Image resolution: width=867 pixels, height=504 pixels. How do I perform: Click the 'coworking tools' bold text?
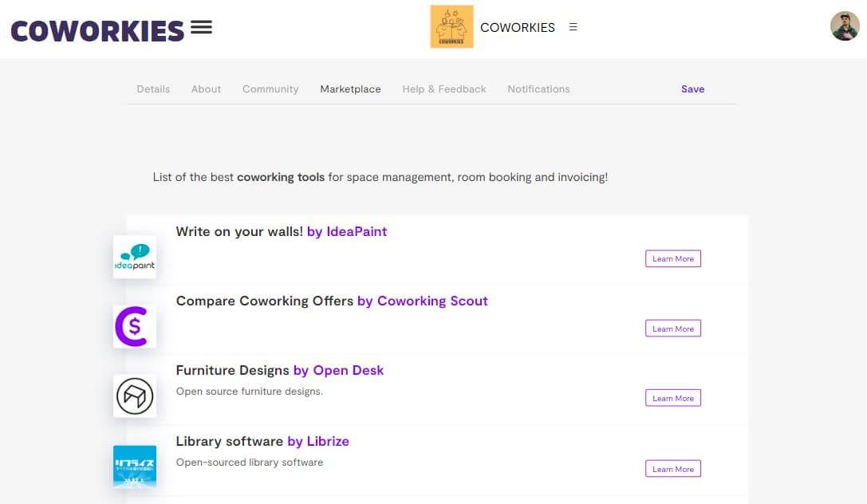coord(281,177)
